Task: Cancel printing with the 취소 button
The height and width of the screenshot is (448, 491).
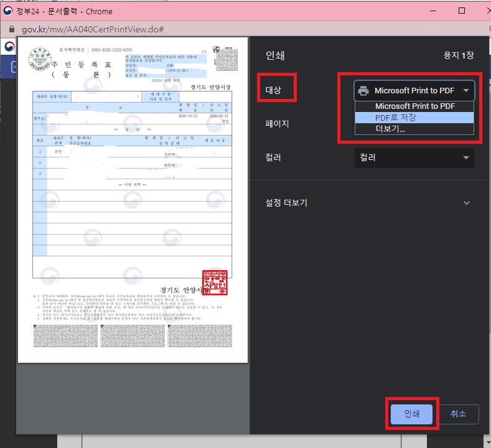Action: pos(458,414)
